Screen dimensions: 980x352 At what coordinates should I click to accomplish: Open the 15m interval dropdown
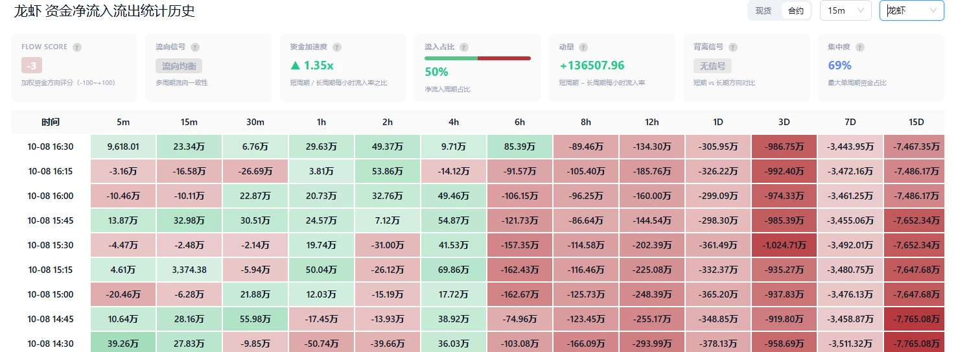pyautogui.click(x=846, y=10)
